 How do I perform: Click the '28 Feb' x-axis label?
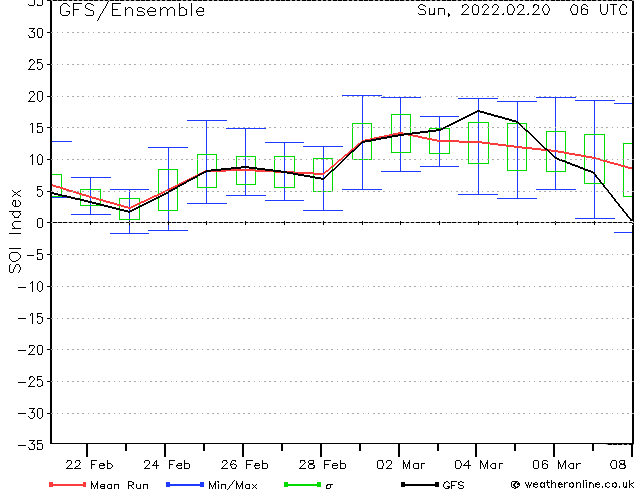click(323, 465)
